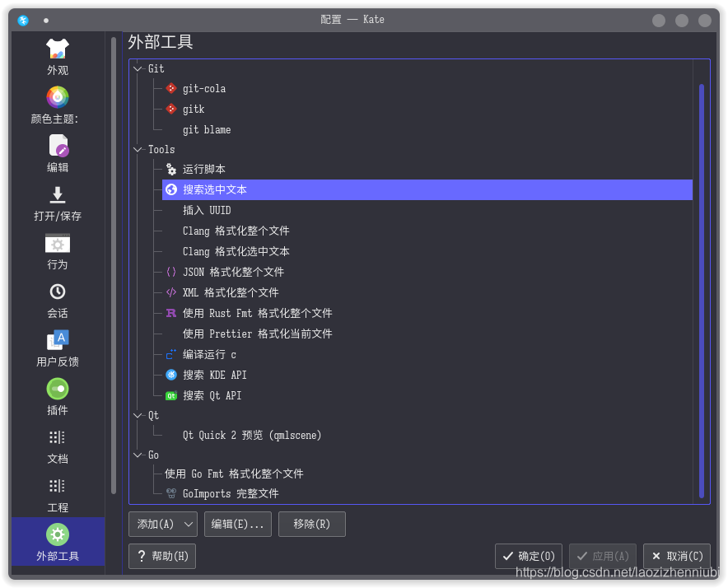Select the 插入 UUID tool
Image resolution: width=728 pixels, height=588 pixels.
(207, 210)
